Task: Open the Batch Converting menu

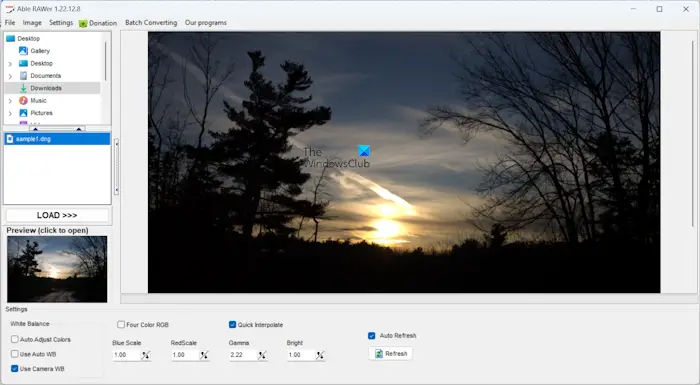Action: [x=151, y=23]
